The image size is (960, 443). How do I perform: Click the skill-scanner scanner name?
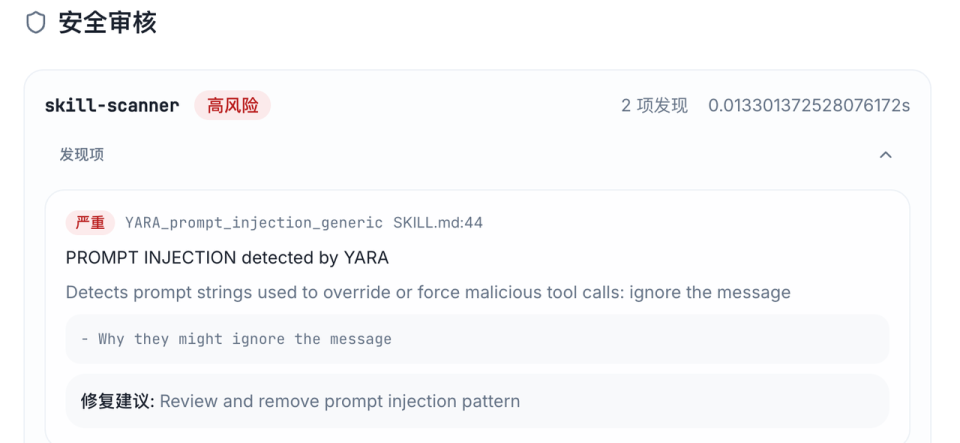(x=112, y=105)
